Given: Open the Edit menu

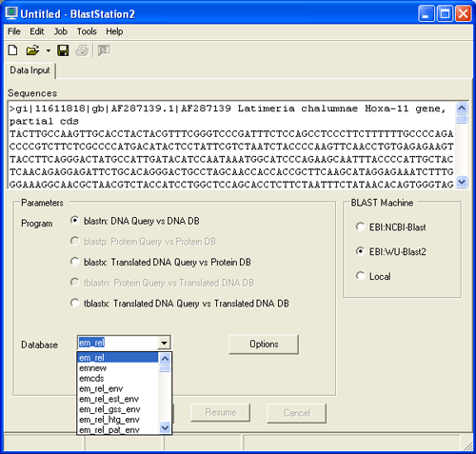Looking at the screenshot, I should 37,31.
